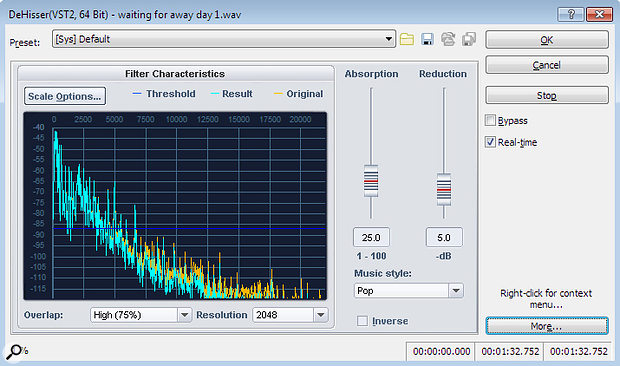This screenshot has width=620, height=366.
Task: Click the Threshold legend label
Action: pos(171,94)
